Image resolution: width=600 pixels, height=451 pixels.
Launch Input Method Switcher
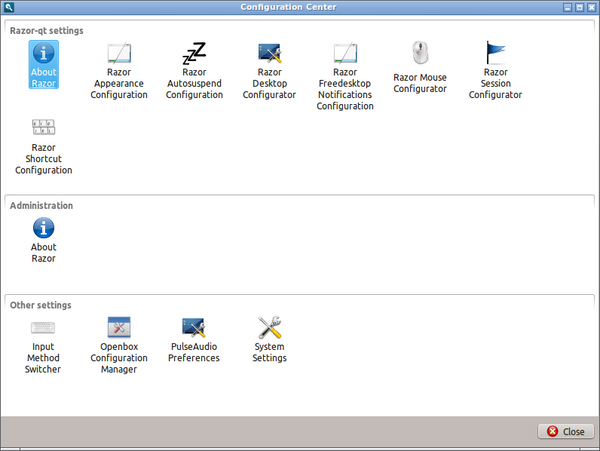43,345
